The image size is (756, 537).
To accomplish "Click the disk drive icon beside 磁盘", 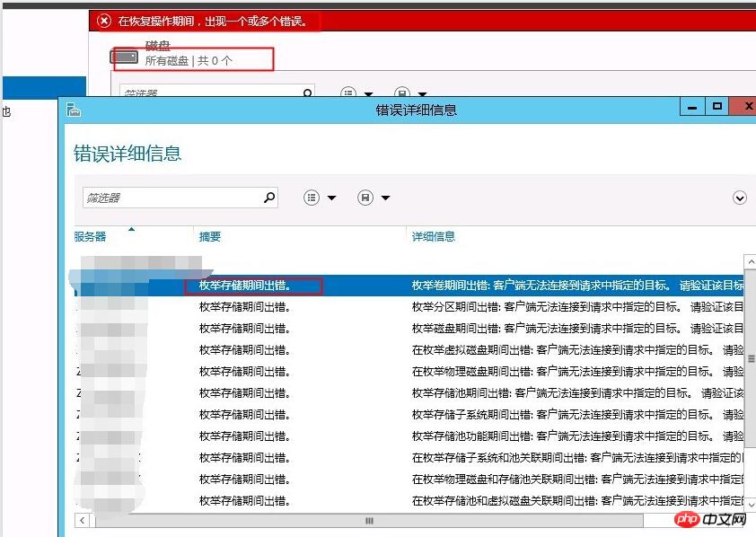I will click(125, 57).
